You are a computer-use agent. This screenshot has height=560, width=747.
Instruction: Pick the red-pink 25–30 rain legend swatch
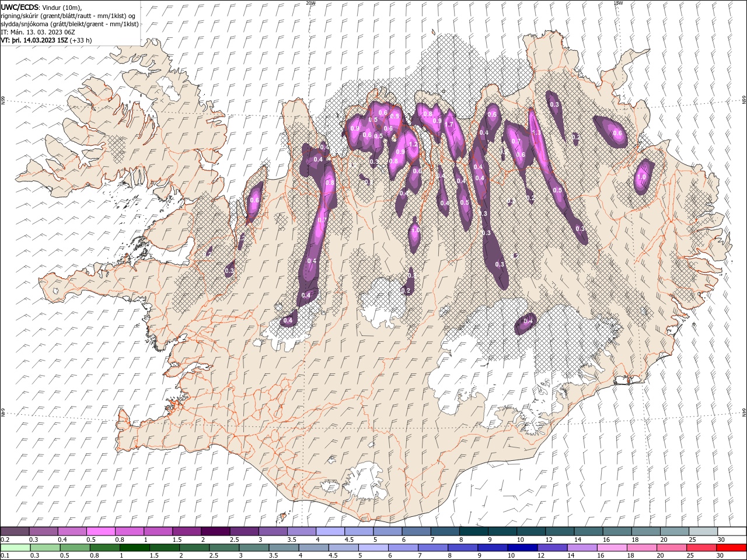click(x=701, y=548)
